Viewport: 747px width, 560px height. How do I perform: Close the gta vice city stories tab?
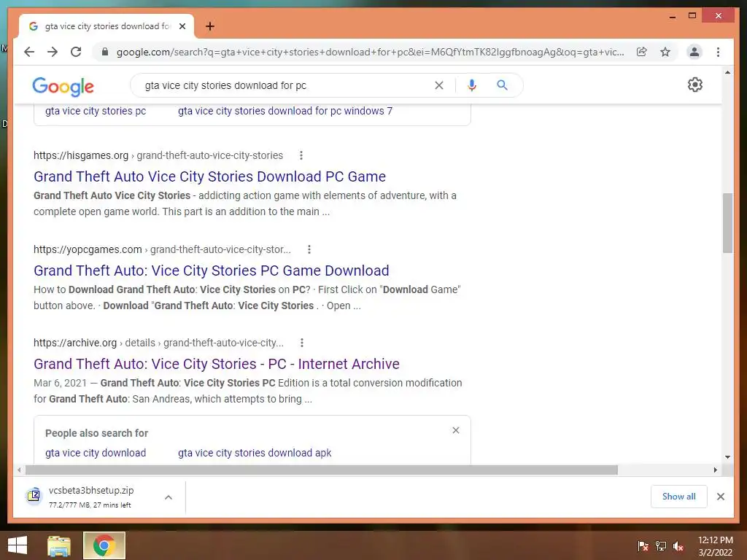click(182, 26)
